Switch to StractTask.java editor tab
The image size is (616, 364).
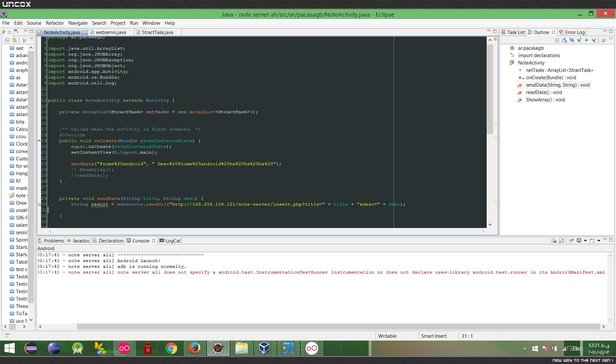[158, 32]
